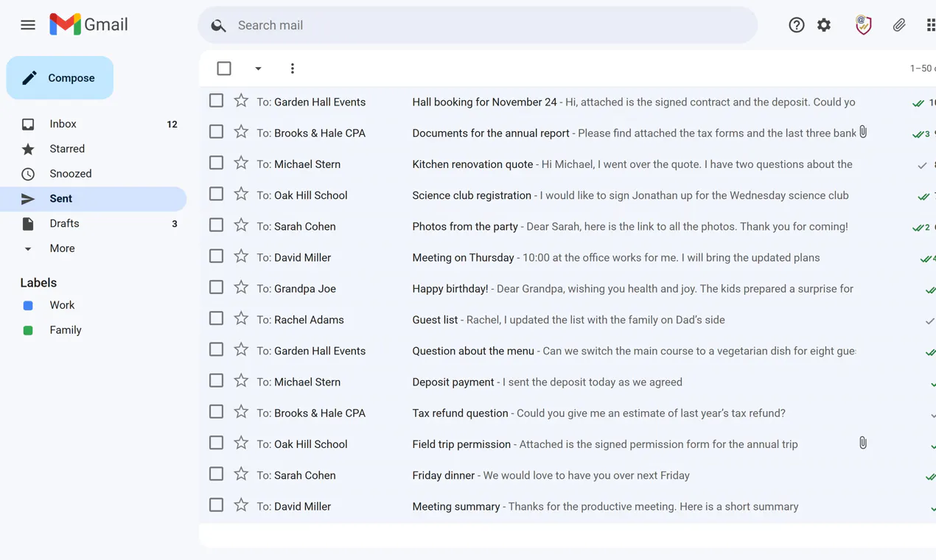Open the three-dot More options menu
The height and width of the screenshot is (560, 936).
click(293, 69)
